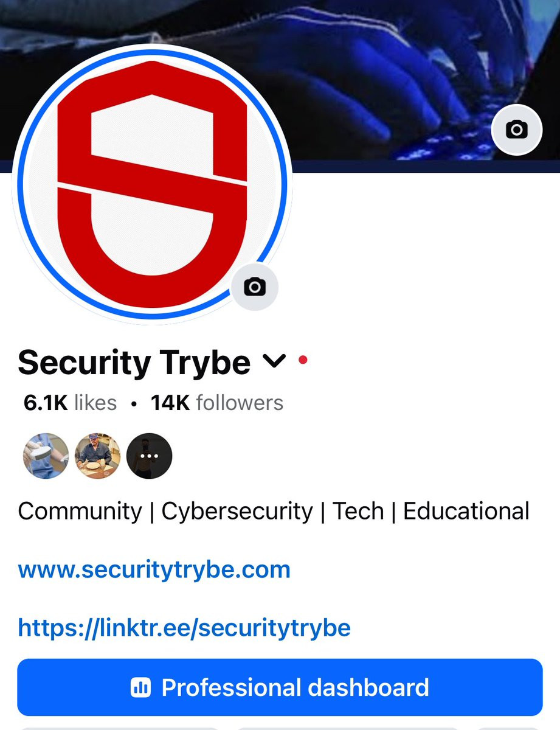Tap the bar chart icon in Professional dashboard

[x=140, y=688]
